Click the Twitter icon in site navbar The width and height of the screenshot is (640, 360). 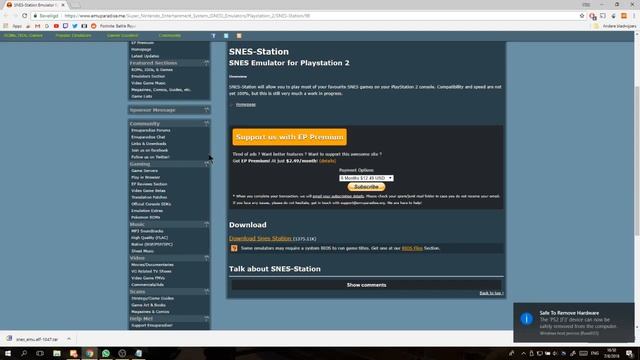coord(226,36)
